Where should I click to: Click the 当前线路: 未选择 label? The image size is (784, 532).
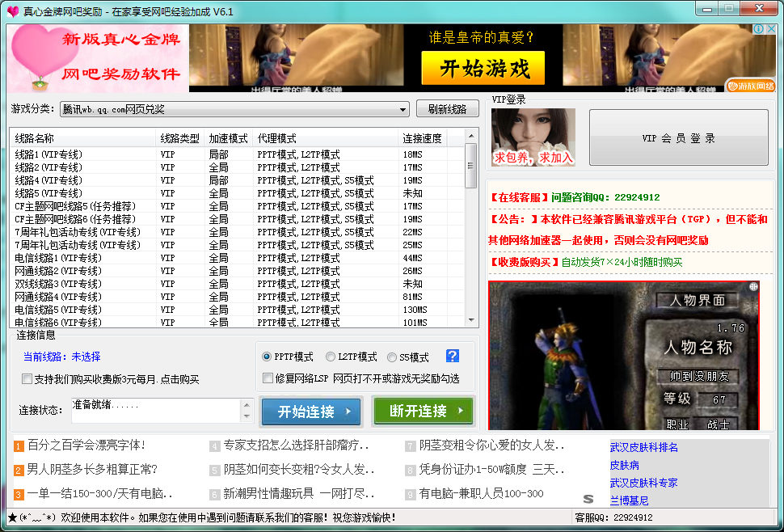tap(62, 357)
